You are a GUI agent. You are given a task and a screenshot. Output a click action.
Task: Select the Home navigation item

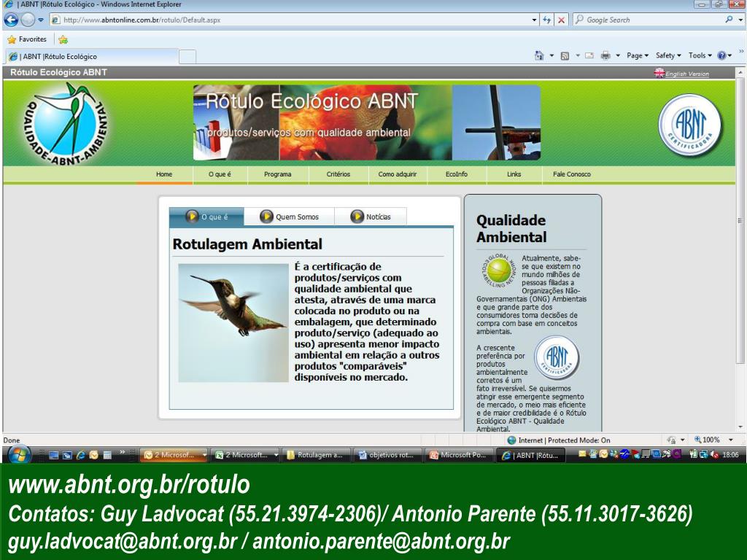tap(164, 174)
